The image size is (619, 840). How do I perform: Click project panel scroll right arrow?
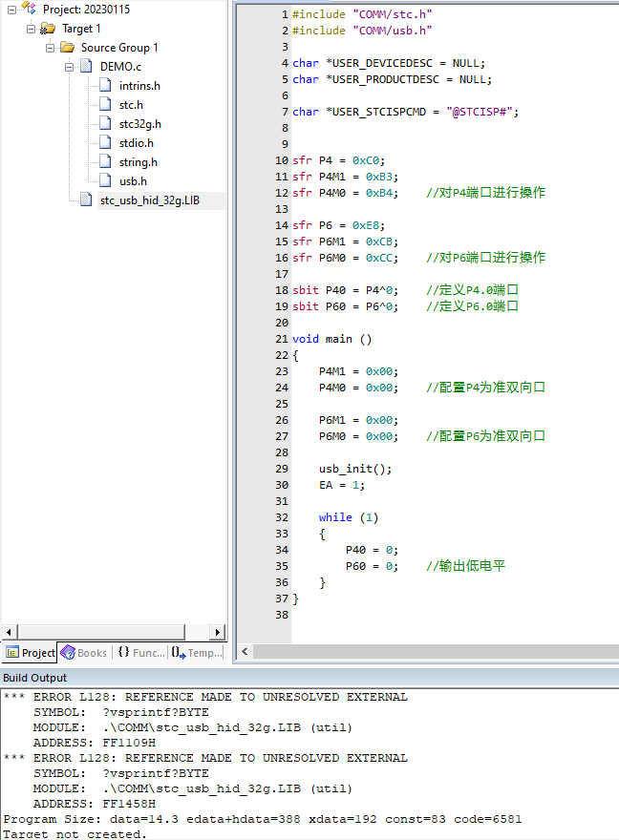pyautogui.click(x=217, y=632)
